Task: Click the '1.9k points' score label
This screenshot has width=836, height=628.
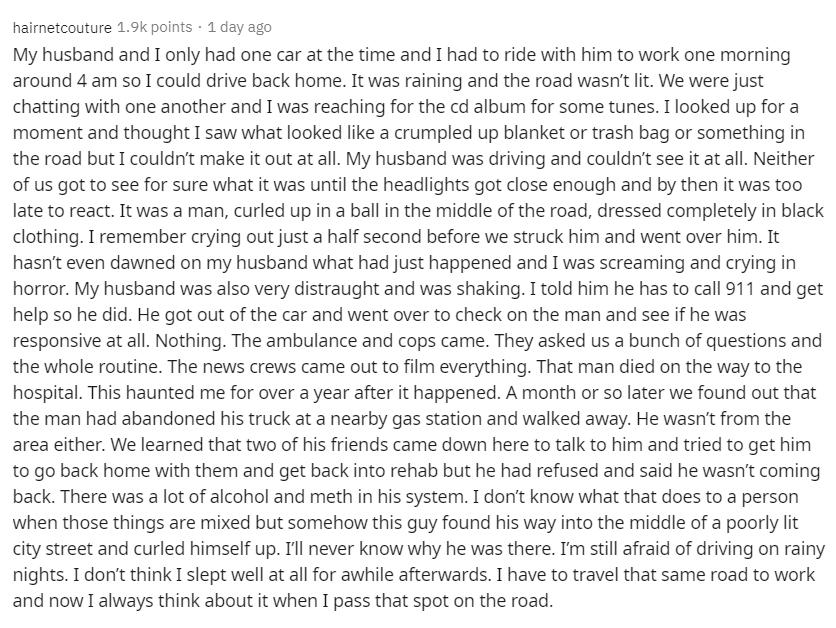Action: [x=150, y=27]
